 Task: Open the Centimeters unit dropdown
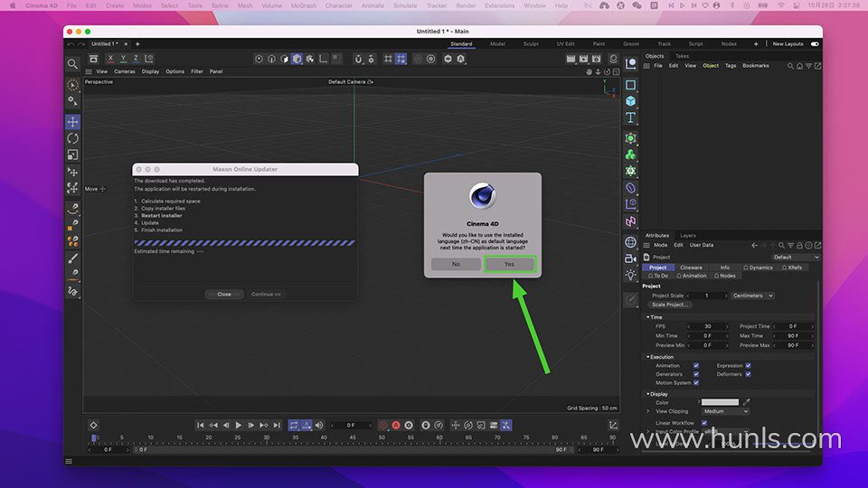[752, 296]
